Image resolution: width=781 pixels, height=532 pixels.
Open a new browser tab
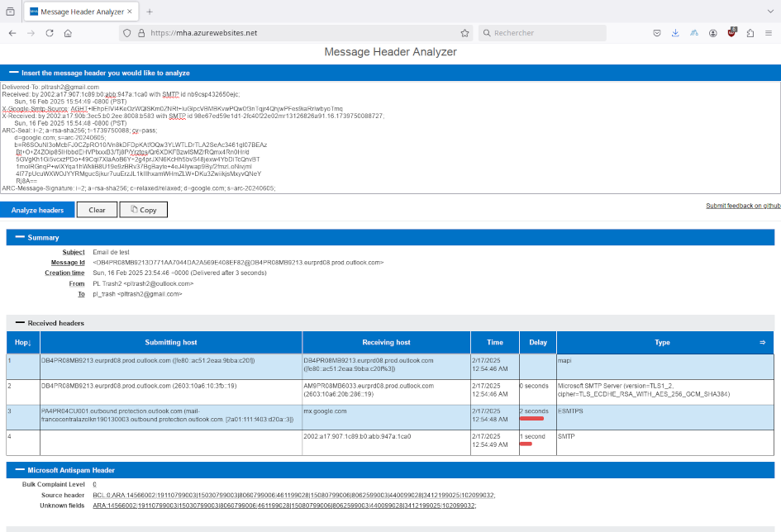tap(150, 12)
